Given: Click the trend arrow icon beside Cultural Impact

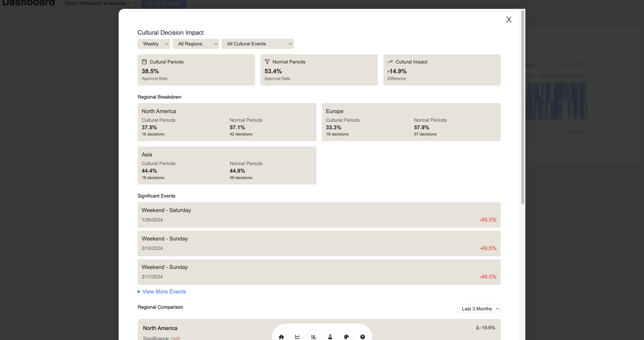Looking at the screenshot, I should click(390, 62).
